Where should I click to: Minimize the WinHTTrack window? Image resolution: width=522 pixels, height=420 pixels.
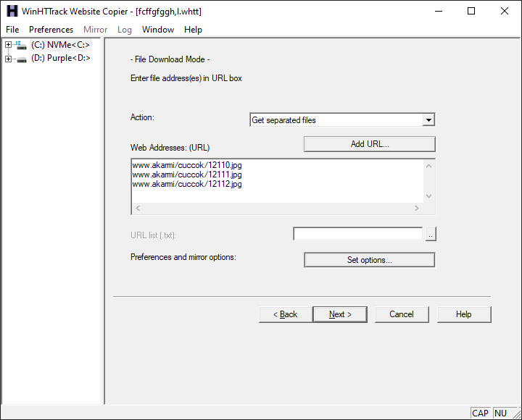(x=439, y=11)
